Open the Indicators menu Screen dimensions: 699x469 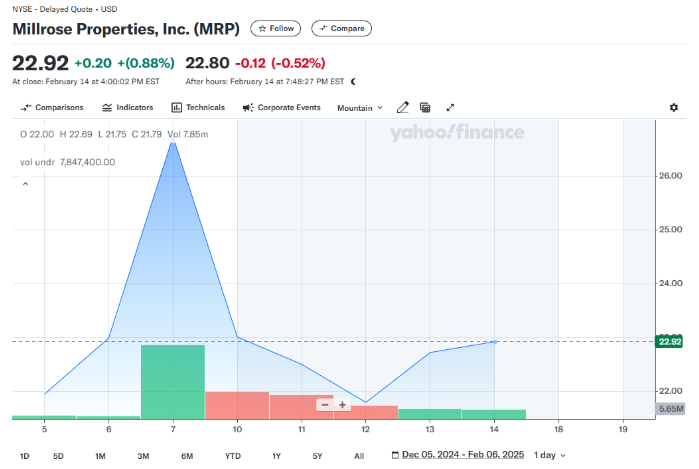coord(127,107)
